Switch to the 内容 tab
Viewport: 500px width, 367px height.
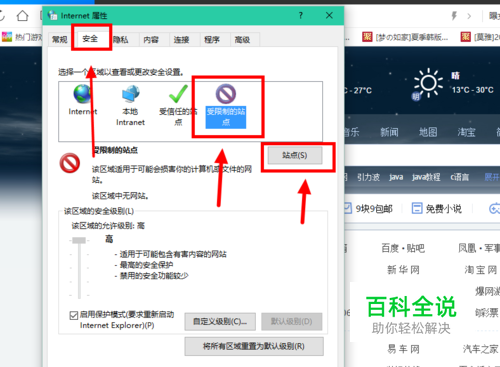151,40
